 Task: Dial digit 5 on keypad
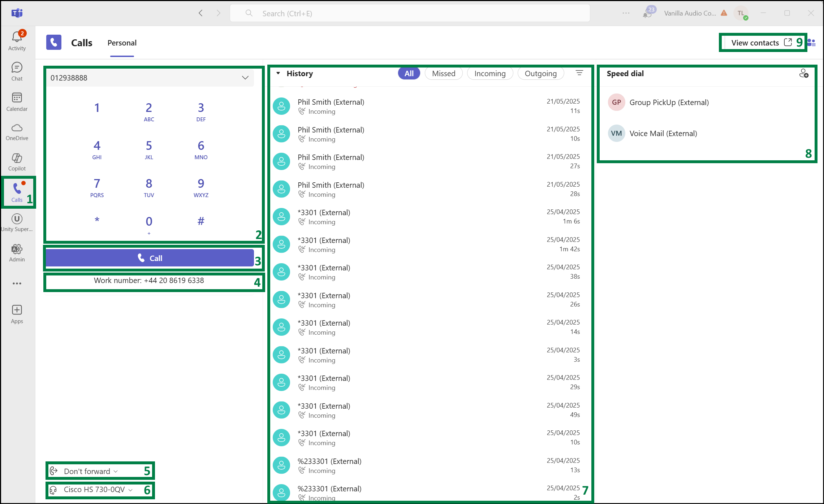(x=149, y=149)
